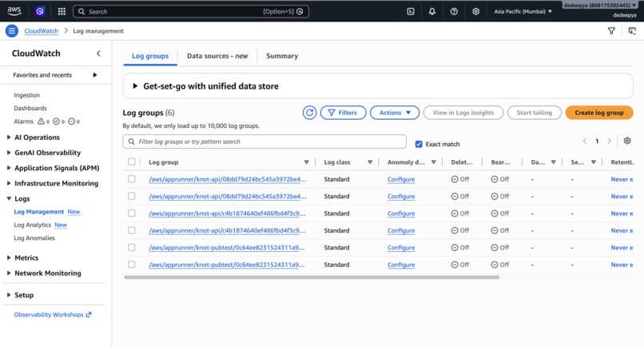
Task: Open CloudWatch breadcrumb link
Action: (41, 31)
